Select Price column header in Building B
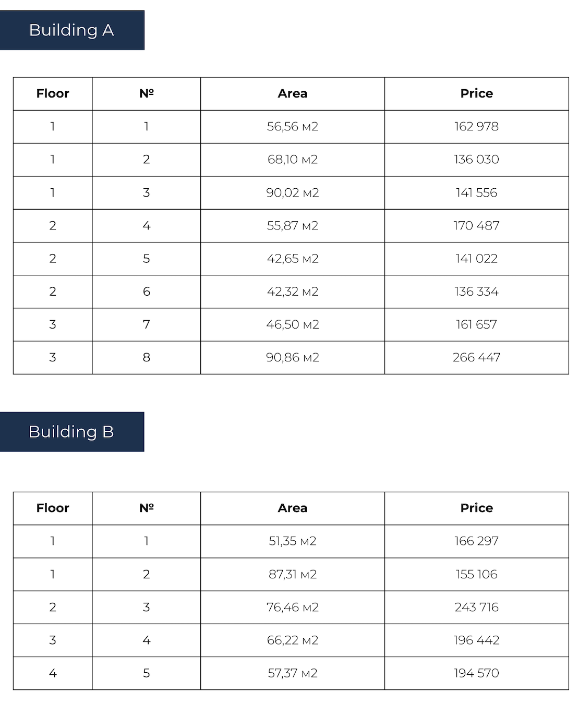Screen dimensions: 579x728 tap(476, 508)
